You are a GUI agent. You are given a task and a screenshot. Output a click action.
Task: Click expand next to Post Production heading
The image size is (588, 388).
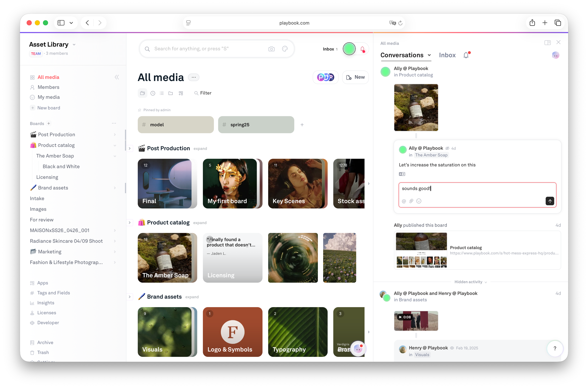[200, 148]
